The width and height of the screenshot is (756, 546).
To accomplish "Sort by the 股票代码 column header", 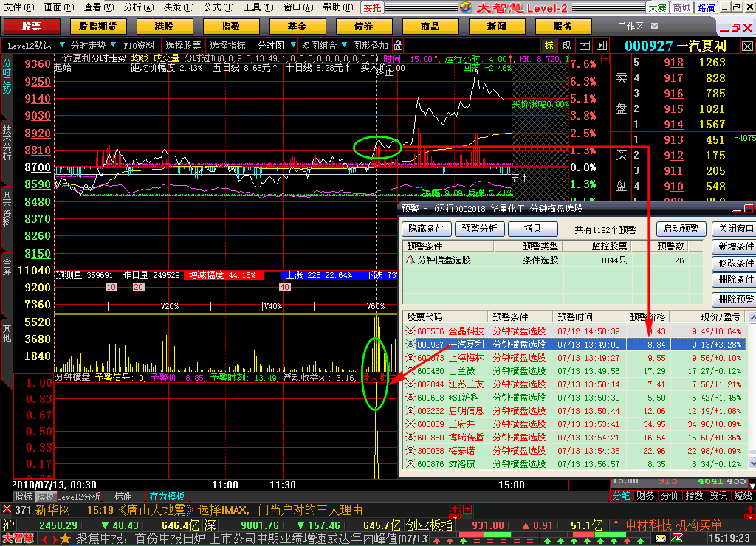I will [445, 317].
